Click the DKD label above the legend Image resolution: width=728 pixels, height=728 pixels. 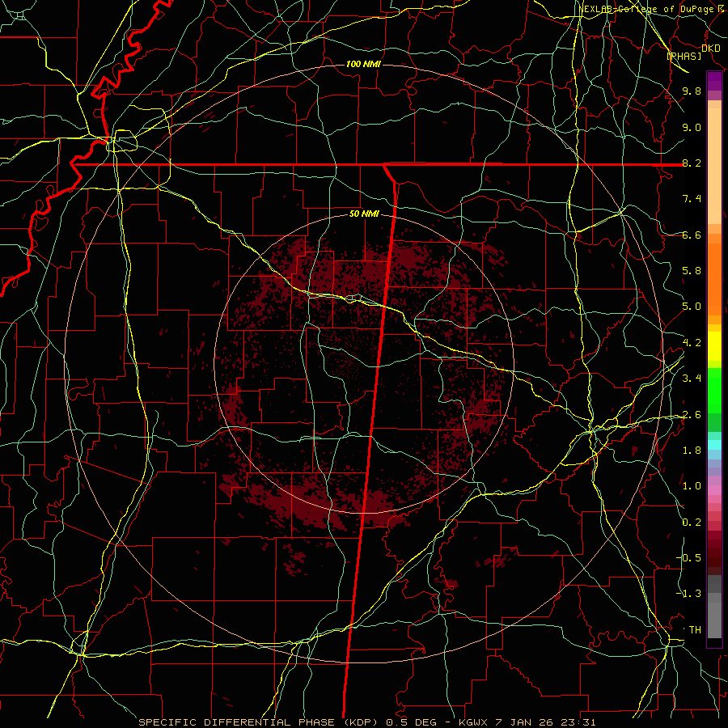pos(710,48)
